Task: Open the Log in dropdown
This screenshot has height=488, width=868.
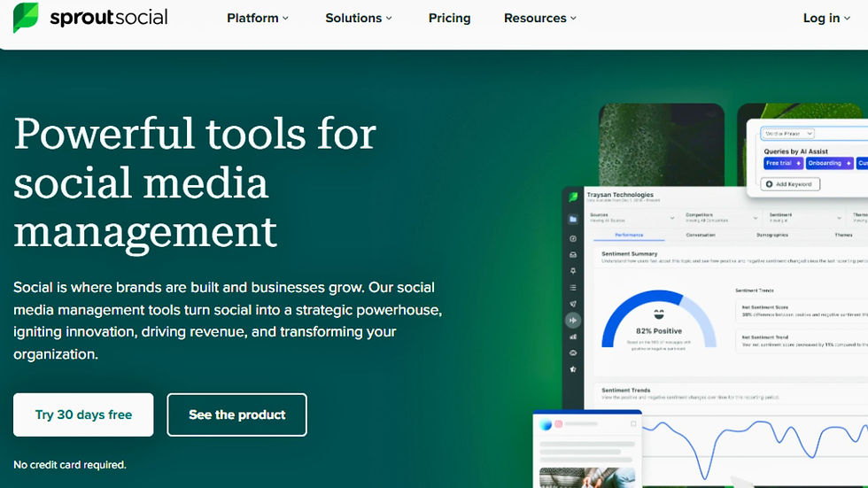Action: point(826,19)
